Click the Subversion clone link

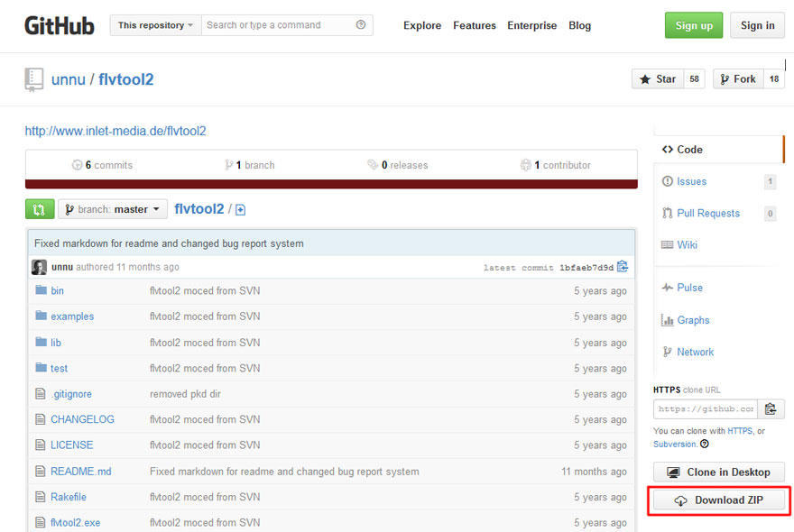click(x=675, y=444)
